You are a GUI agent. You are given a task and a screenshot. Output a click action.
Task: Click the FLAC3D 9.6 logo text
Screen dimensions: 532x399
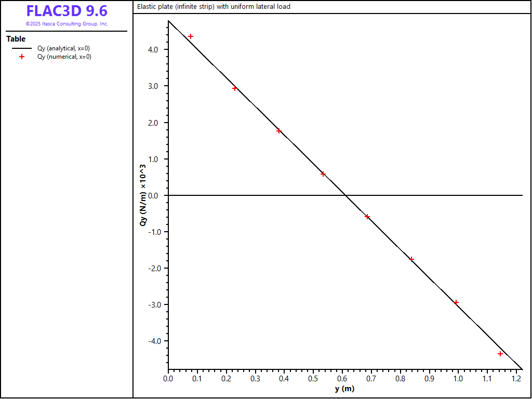(66, 11)
